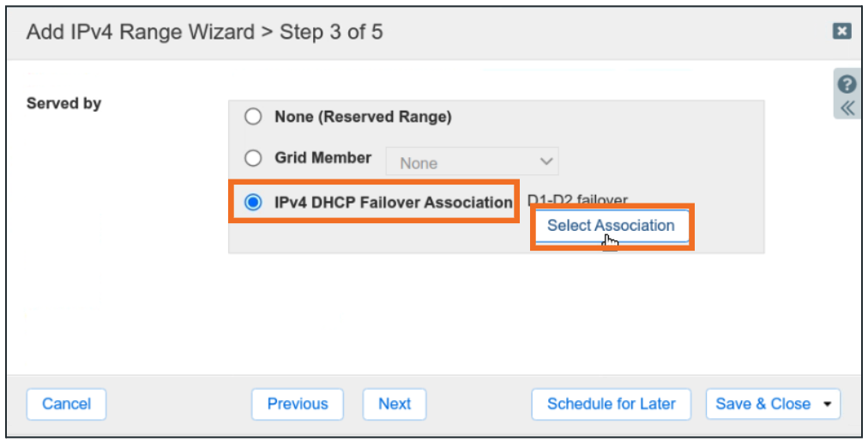Close the Add IPv4 Range Wizard dialog
868x443 pixels.
click(x=841, y=31)
